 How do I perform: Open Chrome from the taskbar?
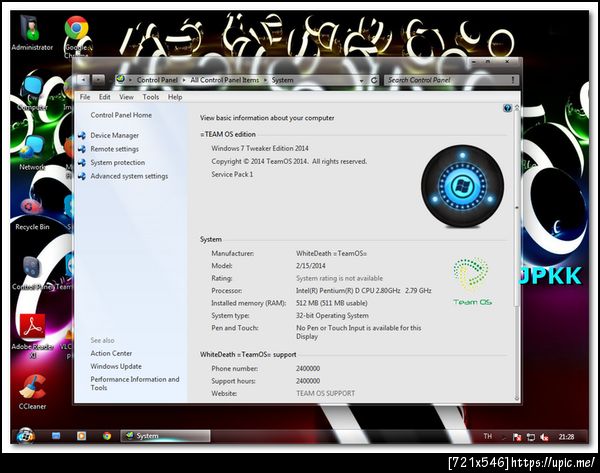(107, 435)
